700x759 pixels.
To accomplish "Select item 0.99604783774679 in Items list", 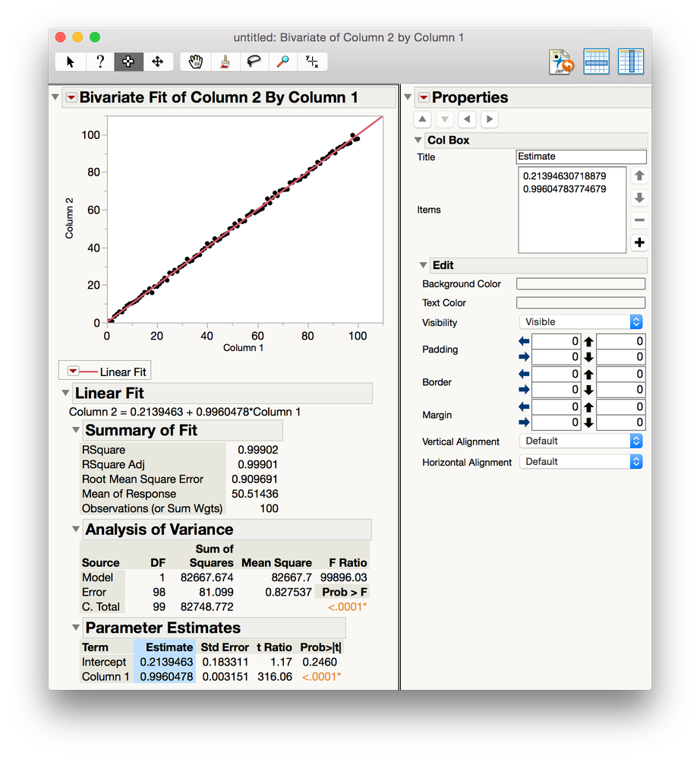I will click(x=565, y=189).
